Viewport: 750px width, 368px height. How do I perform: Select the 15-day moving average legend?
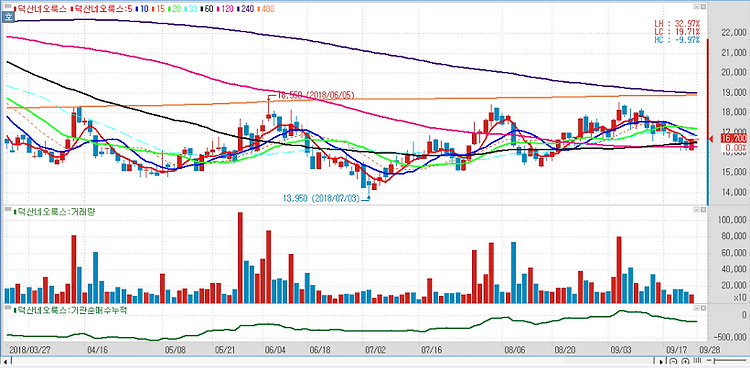pyautogui.click(x=158, y=9)
